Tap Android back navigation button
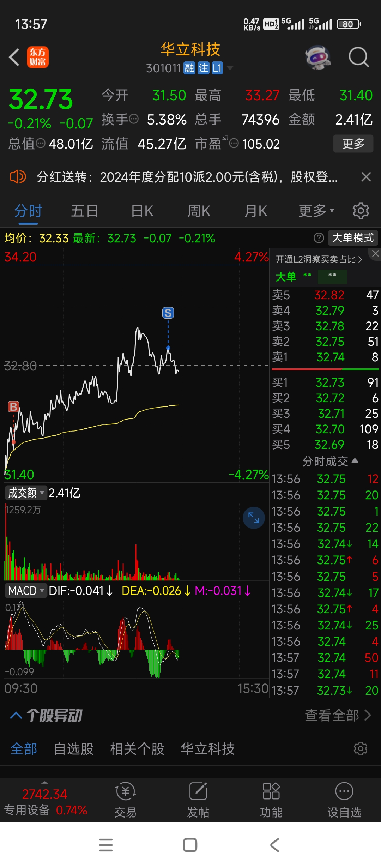 point(274,845)
